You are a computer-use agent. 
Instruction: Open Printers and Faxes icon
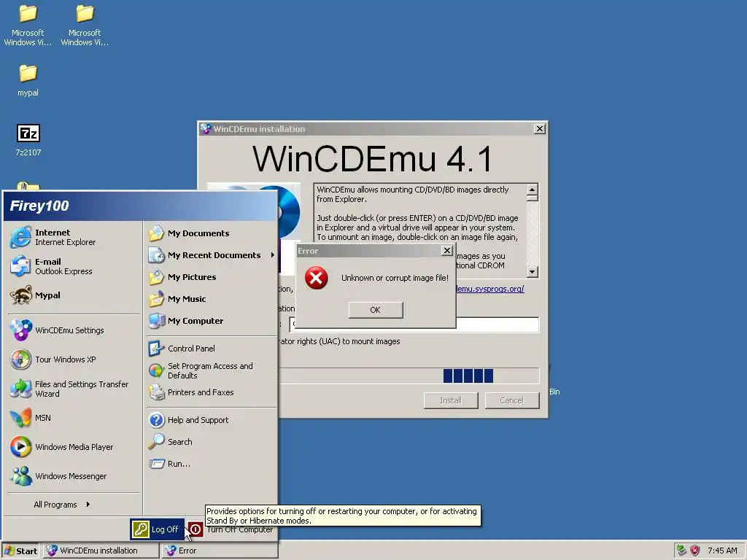click(156, 392)
